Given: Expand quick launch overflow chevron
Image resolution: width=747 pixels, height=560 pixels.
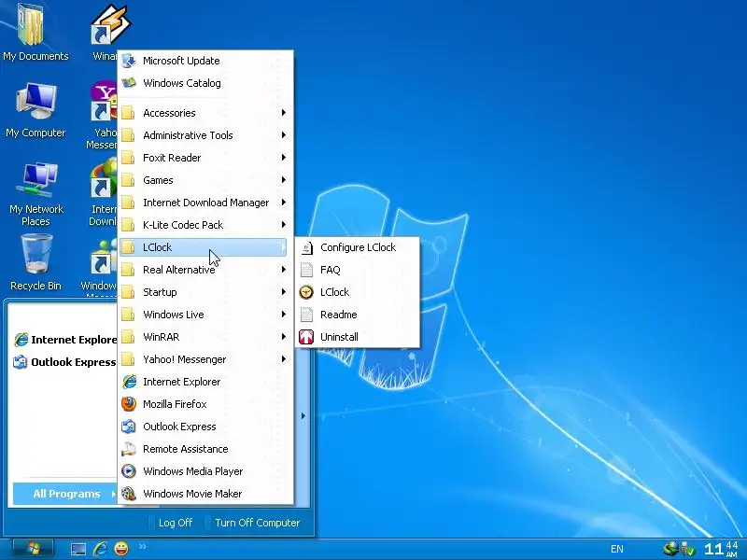Looking at the screenshot, I should 142,546.
